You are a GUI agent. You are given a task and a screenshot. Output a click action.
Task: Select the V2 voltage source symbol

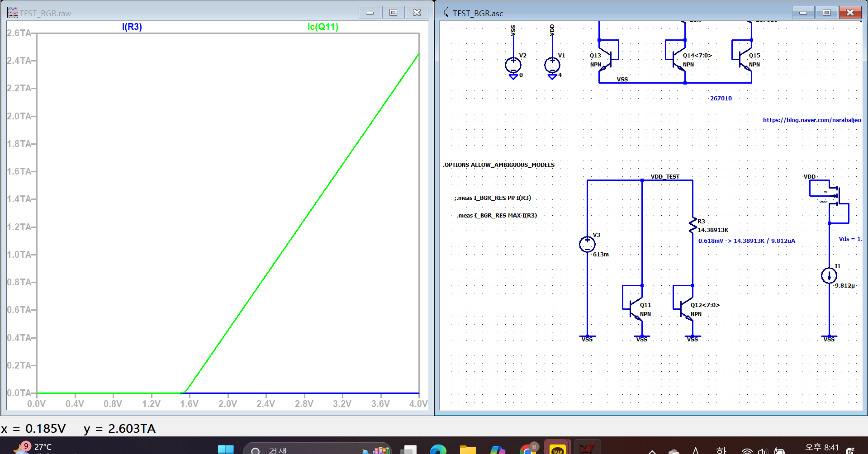click(513, 65)
